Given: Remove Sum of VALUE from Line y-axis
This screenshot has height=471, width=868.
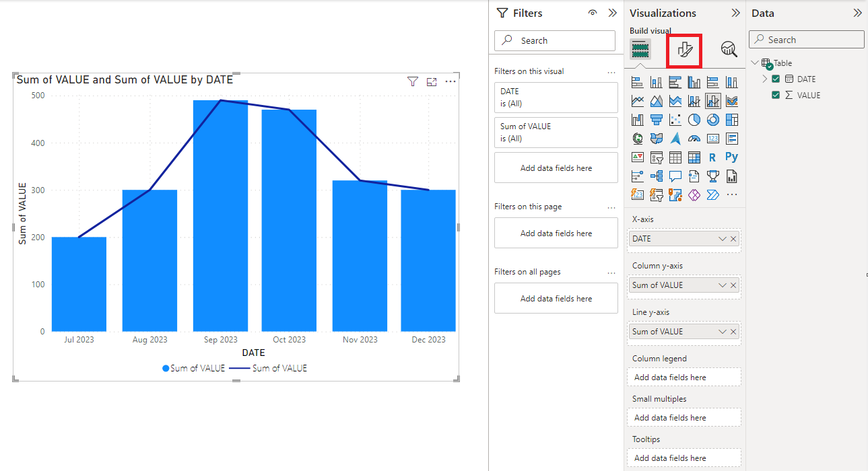Looking at the screenshot, I should click(x=733, y=332).
